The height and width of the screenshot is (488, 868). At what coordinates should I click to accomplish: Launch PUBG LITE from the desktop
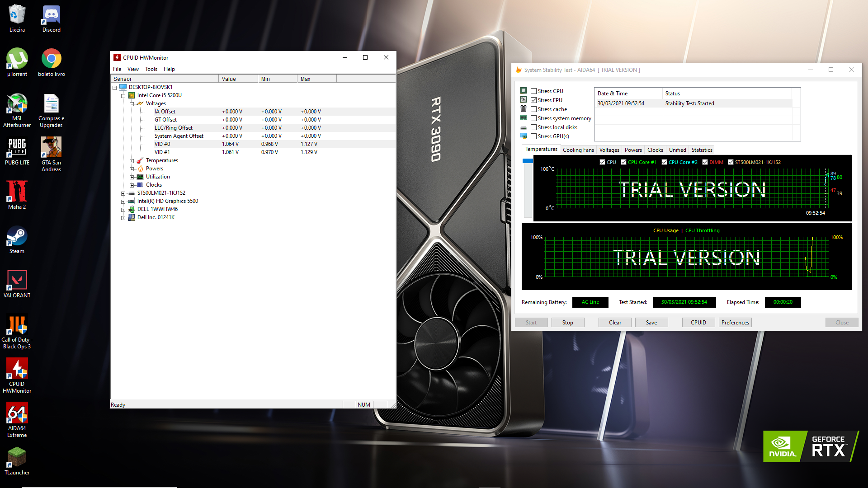click(17, 151)
